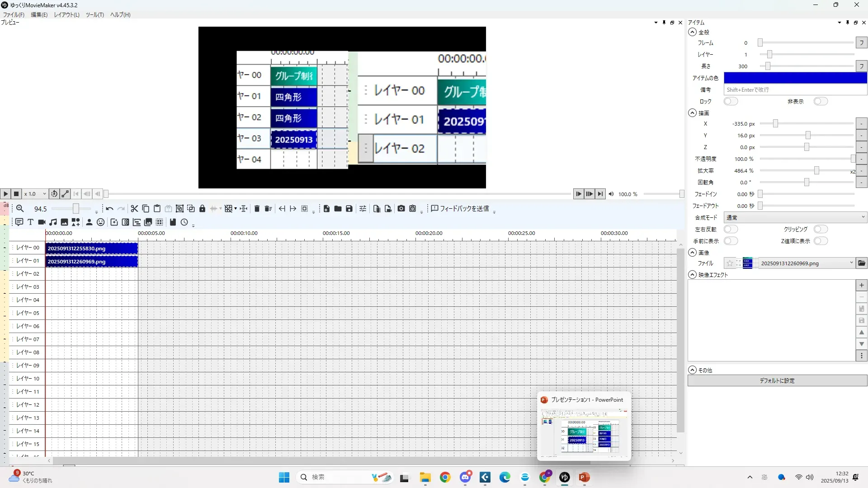
Task: Click the デフォルトに設定 button
Action: 777,381
